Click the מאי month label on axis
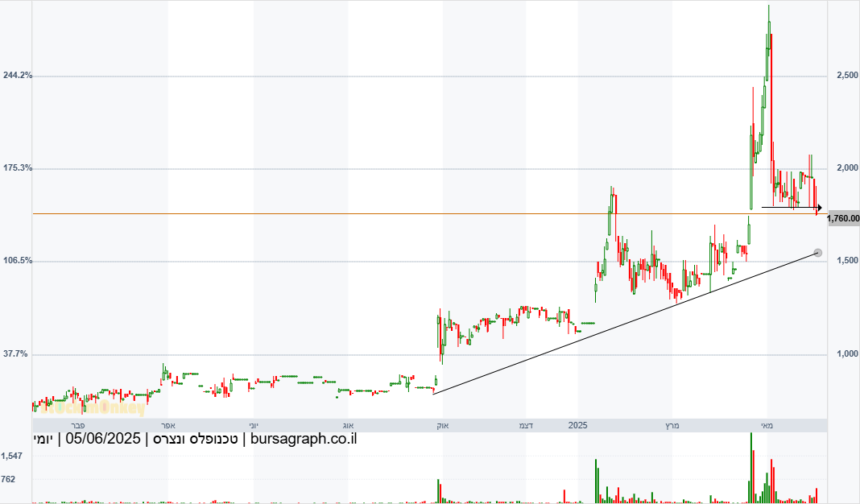The height and width of the screenshot is (504, 860). click(x=767, y=426)
